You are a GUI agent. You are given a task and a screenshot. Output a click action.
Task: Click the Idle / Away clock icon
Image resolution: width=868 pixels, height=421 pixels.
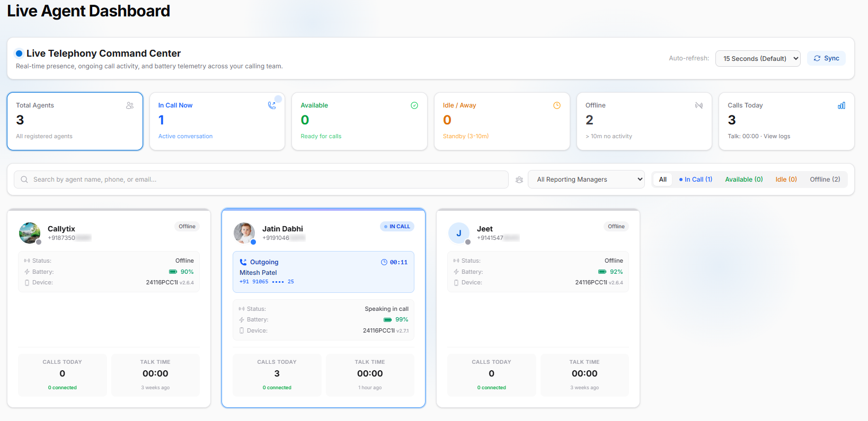point(557,105)
